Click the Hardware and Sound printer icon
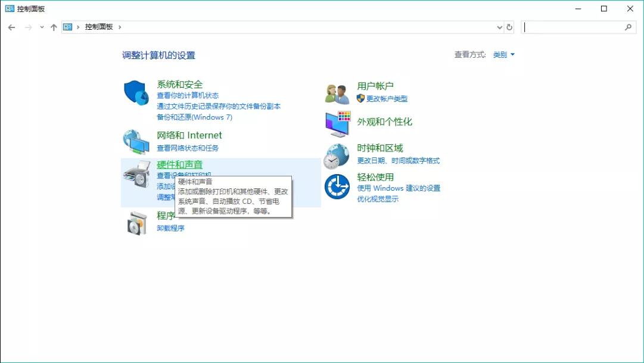644x363 pixels. pyautogui.click(x=136, y=174)
